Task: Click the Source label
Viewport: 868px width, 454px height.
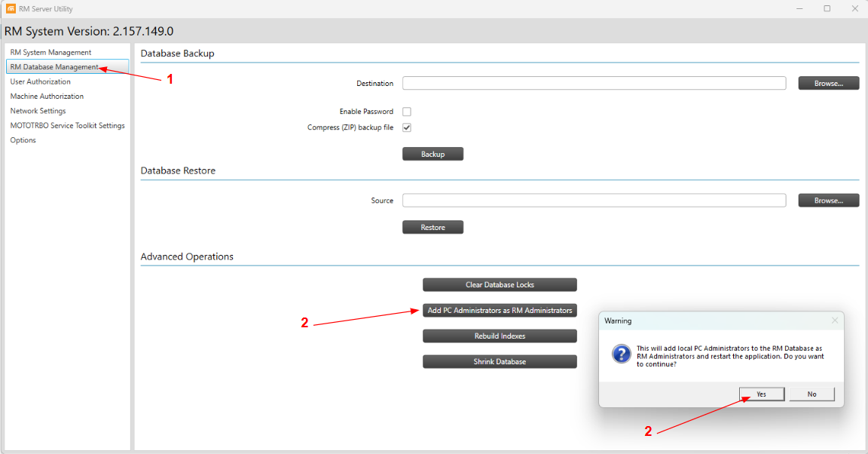Action: (x=382, y=201)
